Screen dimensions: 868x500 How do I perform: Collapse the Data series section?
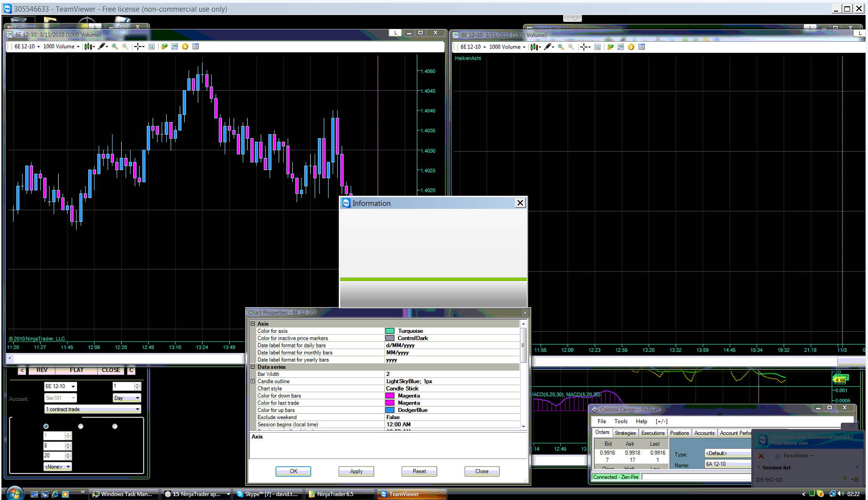pos(253,367)
